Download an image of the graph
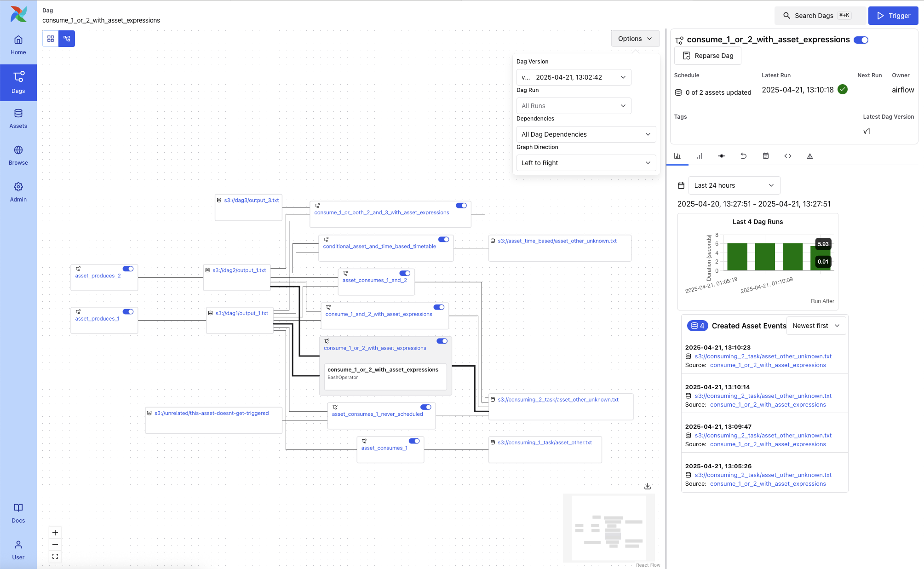The width and height of the screenshot is (924, 569). pos(648,486)
